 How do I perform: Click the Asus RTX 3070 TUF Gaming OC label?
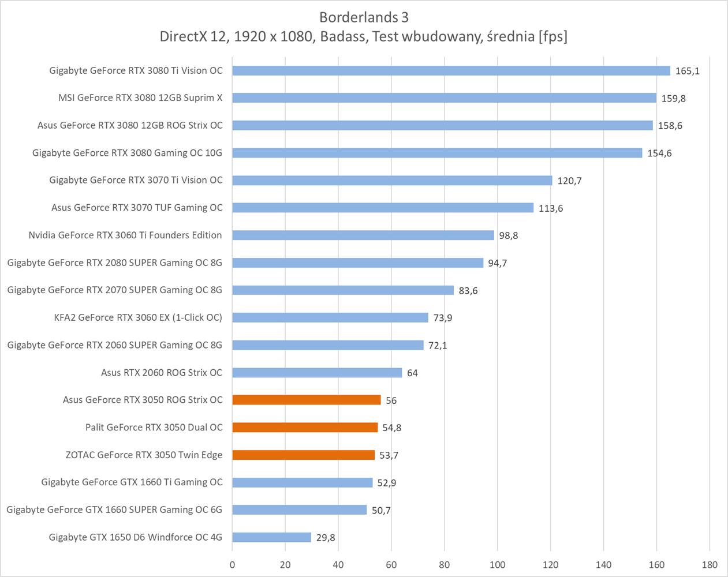tap(137, 208)
